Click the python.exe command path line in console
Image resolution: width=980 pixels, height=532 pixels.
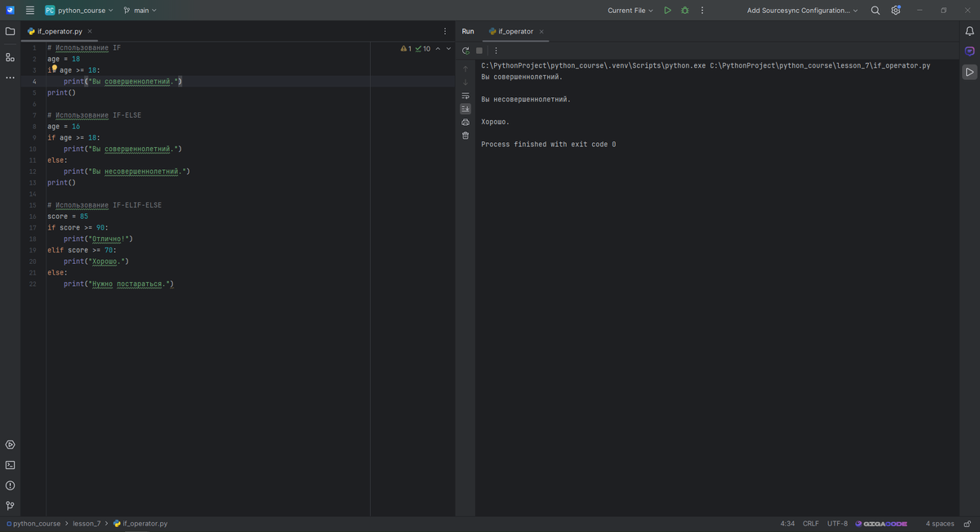tap(706, 65)
